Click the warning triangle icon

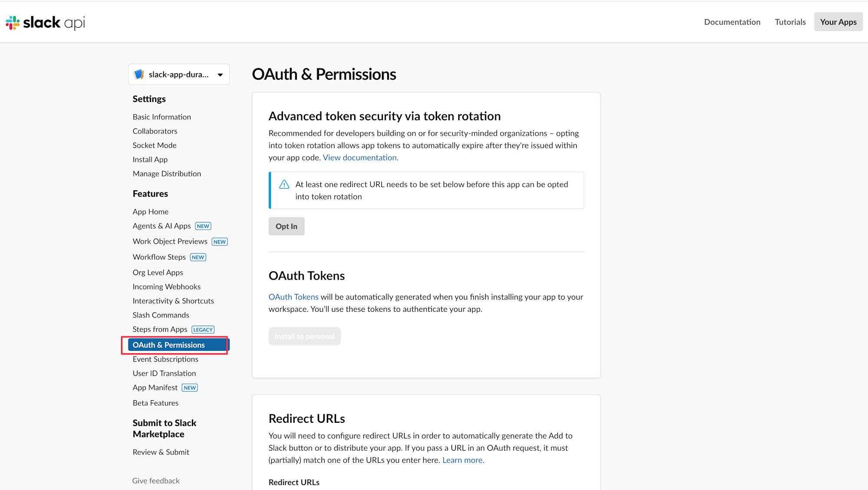point(284,185)
